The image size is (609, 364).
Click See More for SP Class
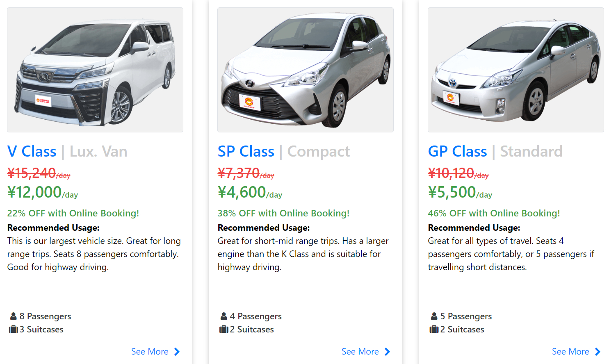pos(360,352)
